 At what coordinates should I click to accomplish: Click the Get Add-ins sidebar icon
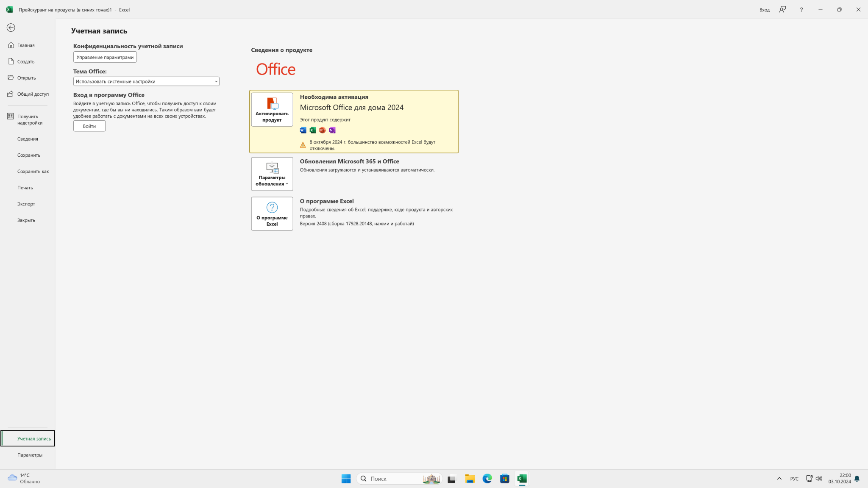11,116
